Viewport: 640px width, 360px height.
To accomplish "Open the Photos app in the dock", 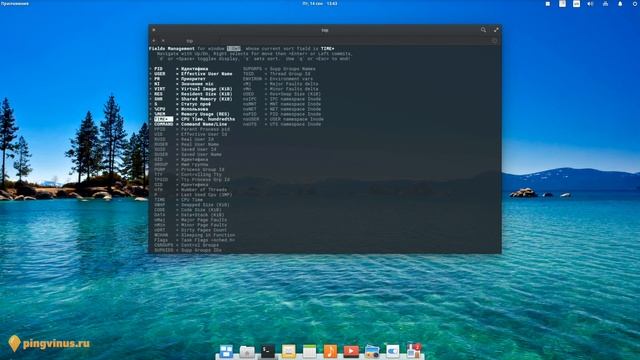I will coord(372,351).
